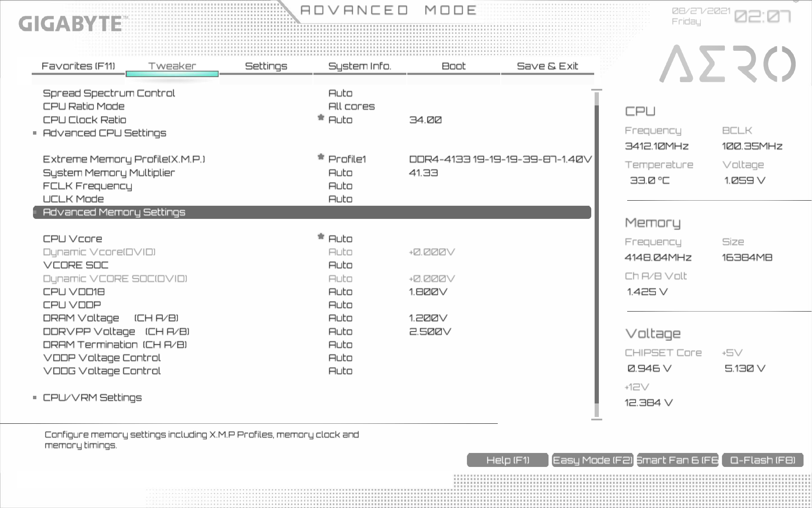Launch the Q-Flash (F8) utility

(763, 460)
